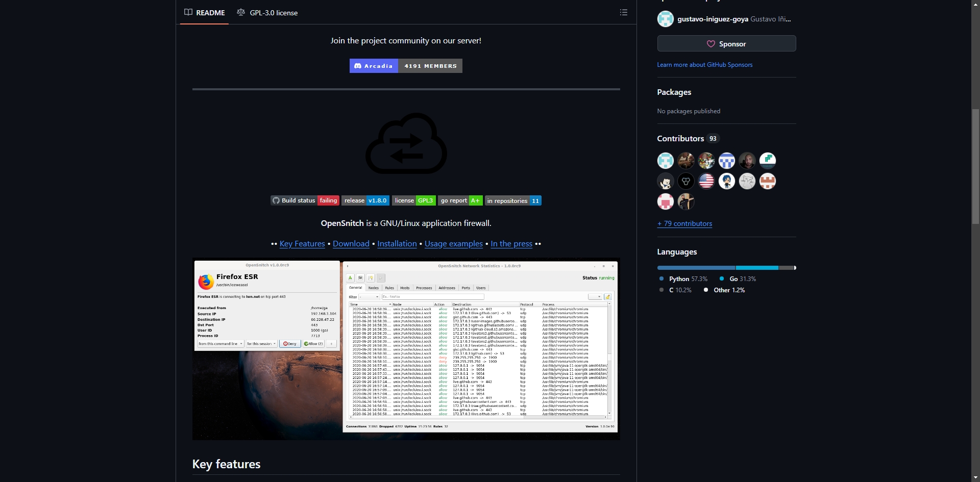Open the OpenSnitch application screenshot image
Screen dimensions: 980x482
pyautogui.click(x=406, y=349)
